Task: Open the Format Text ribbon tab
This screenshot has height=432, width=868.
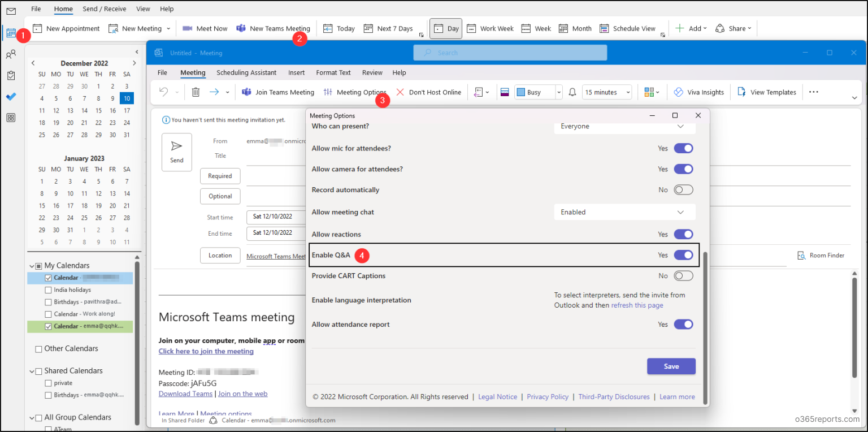Action: [333, 72]
